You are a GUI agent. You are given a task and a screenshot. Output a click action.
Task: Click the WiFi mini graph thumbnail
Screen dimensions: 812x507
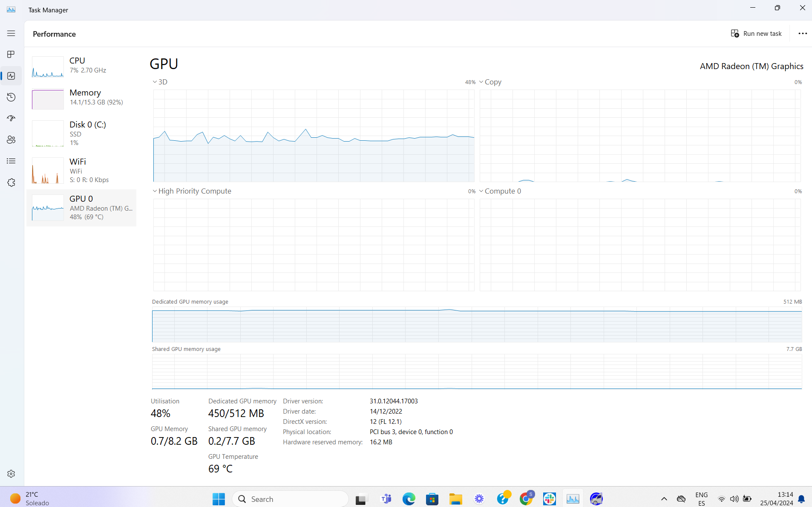[x=48, y=170]
